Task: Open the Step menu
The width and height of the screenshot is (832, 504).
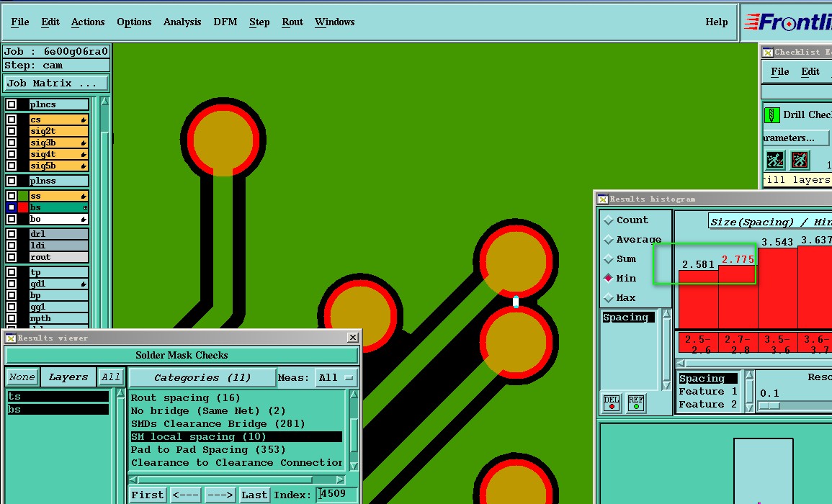Action: (x=259, y=22)
